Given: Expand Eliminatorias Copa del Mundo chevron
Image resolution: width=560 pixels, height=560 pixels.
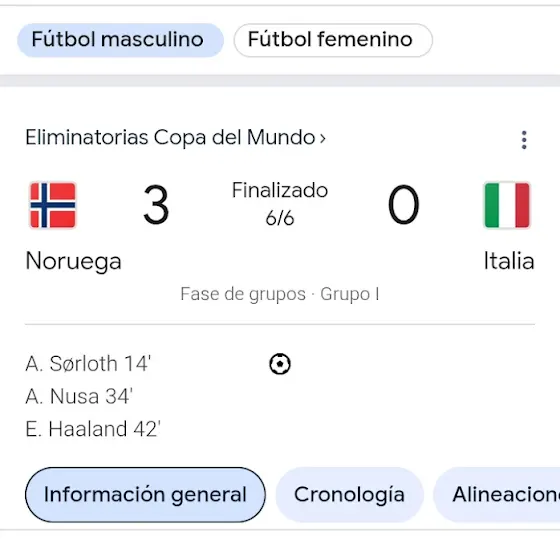Looking at the screenshot, I should 323,138.
